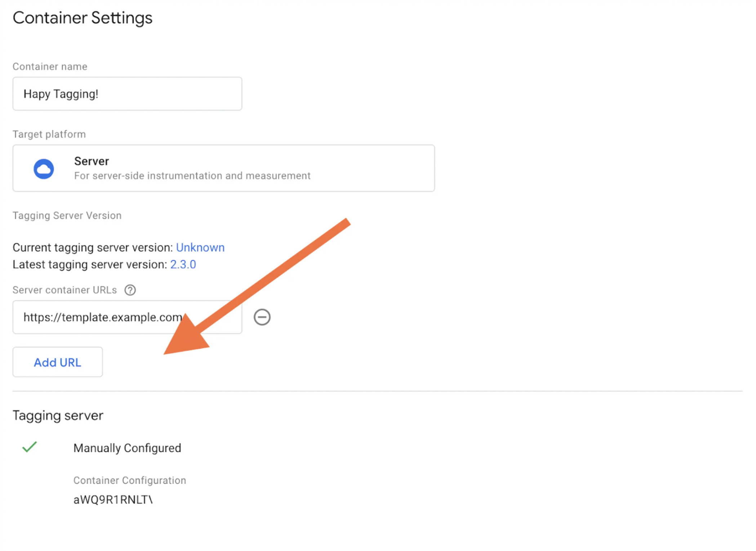Click the question mark after Server container URLs
This screenshot has width=756, height=551.
(130, 290)
